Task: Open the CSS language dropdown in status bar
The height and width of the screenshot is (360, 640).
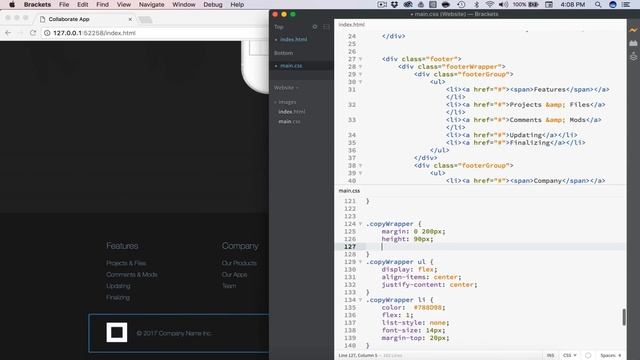Action: point(569,356)
